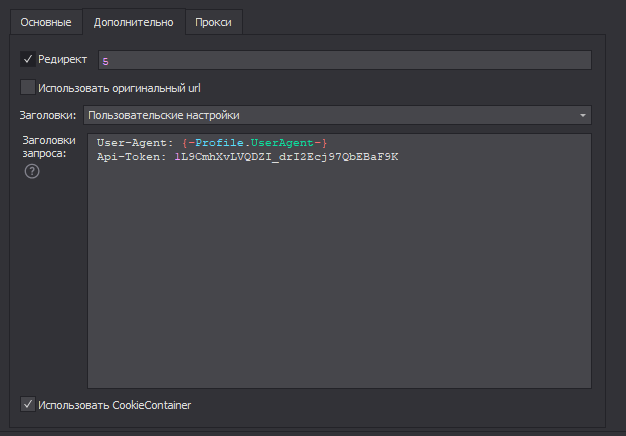Click the Редирект label text

[63, 60]
